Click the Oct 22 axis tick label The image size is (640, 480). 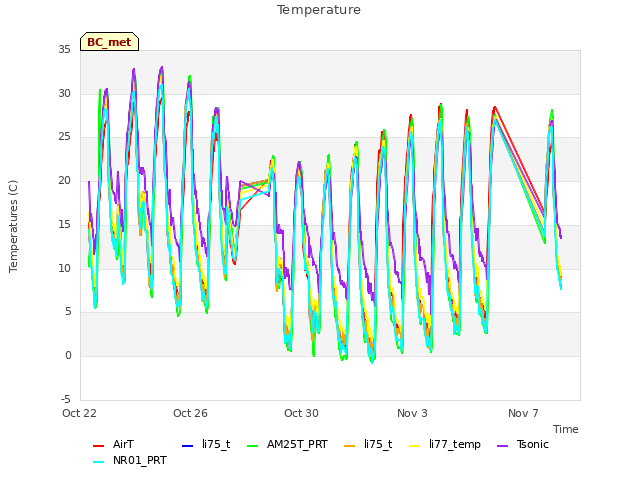tap(79, 413)
